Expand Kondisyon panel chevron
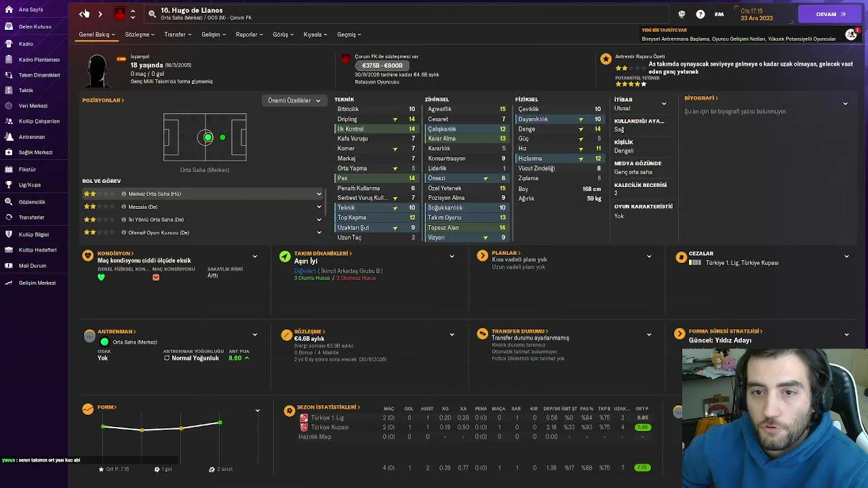 [255, 256]
